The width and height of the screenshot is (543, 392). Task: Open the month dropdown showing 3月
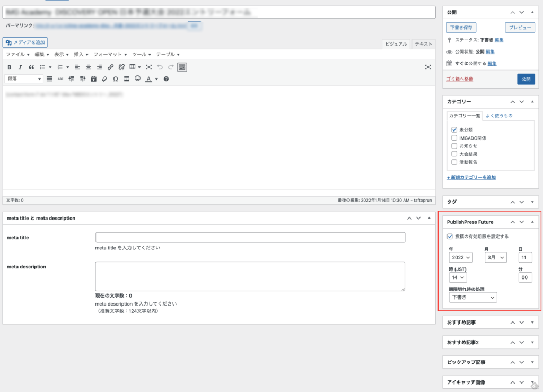pos(495,257)
